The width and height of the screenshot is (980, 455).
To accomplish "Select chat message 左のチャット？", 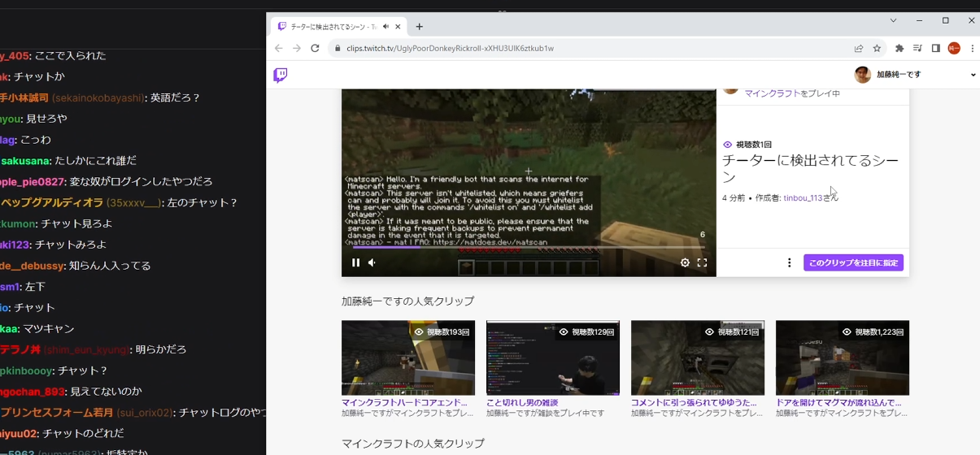I will point(203,202).
